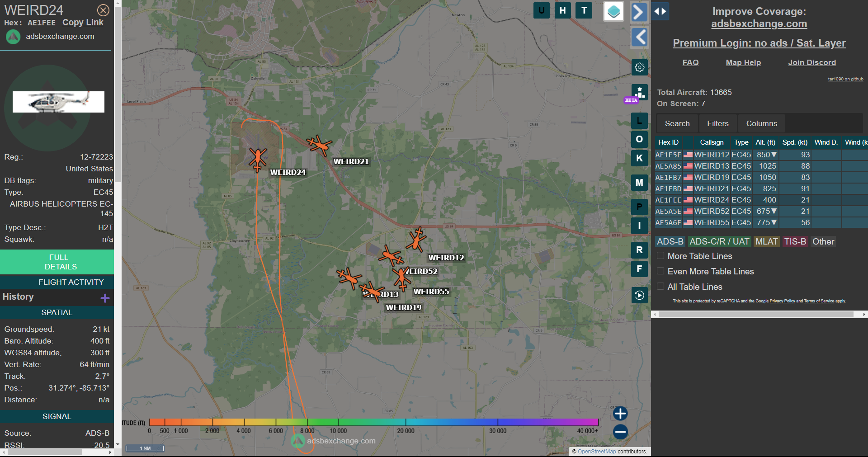Click the BETA heatmap icon button
Viewport: 868px width, 457px height.
[x=639, y=93]
